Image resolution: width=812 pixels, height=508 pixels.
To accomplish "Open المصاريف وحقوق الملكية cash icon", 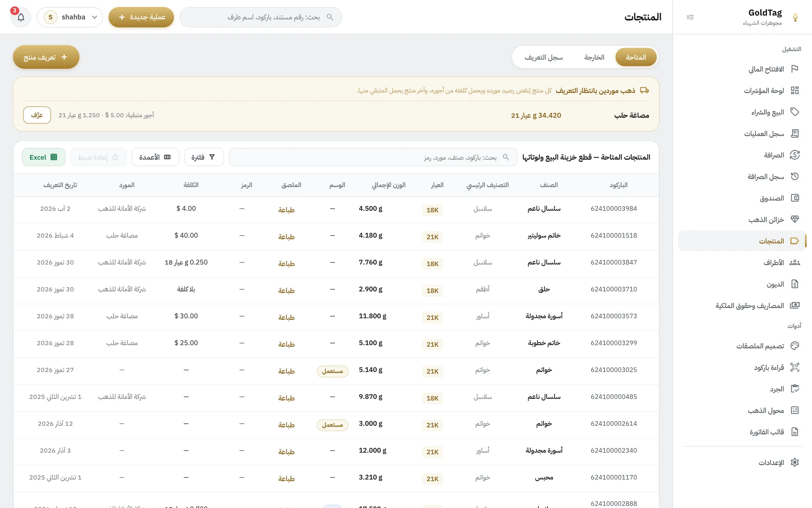I will pos(795,305).
